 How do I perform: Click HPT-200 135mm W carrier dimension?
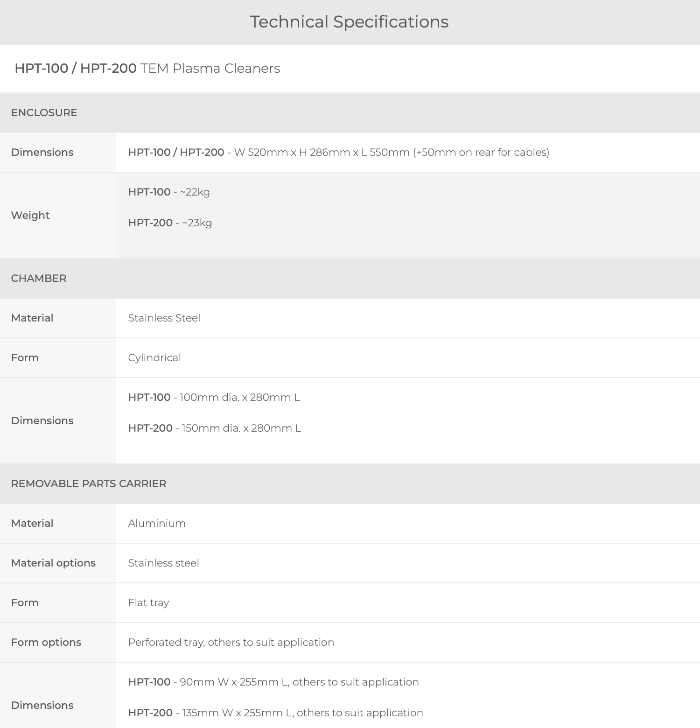click(276, 713)
